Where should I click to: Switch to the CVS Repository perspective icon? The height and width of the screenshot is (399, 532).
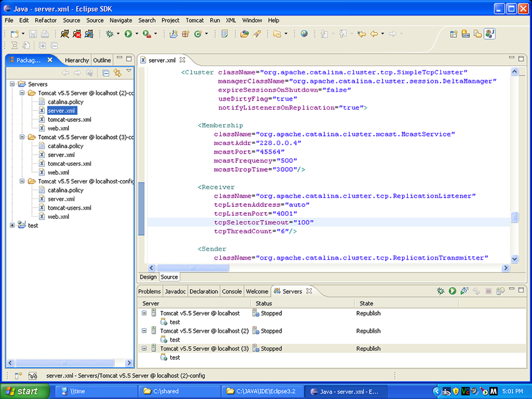pyautogui.click(x=466, y=34)
